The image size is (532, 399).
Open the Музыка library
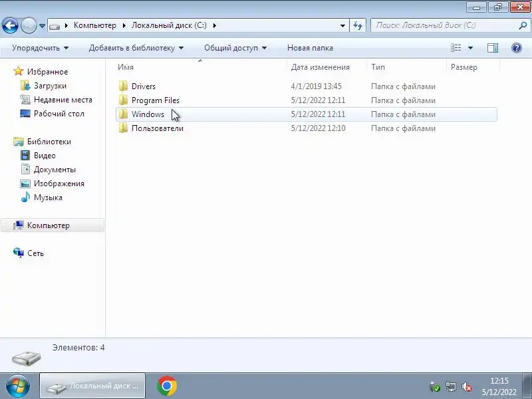48,197
